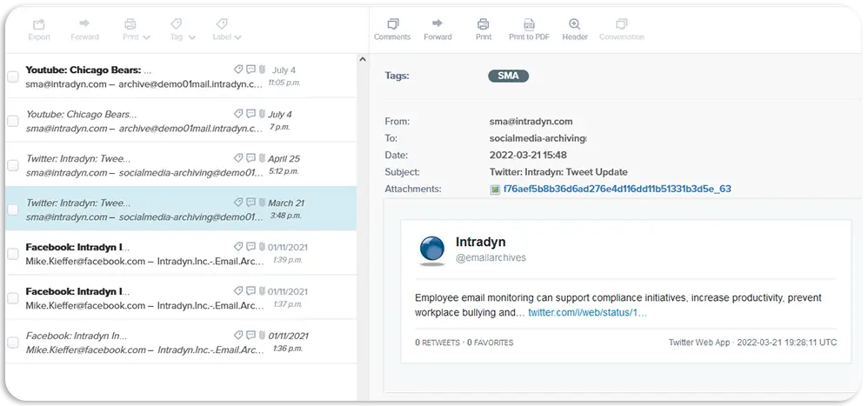The width and height of the screenshot is (868, 406).
Task: Click the Forward icon in list toolbar
Action: (84, 23)
